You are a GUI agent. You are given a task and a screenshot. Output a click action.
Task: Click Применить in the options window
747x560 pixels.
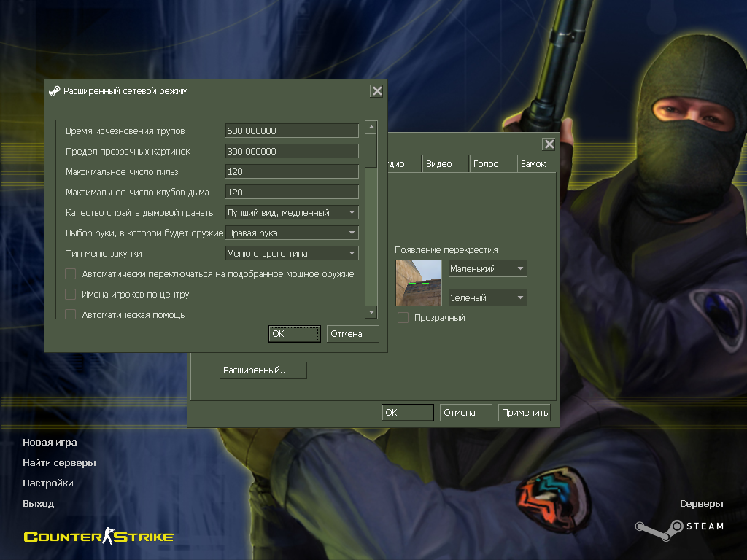(524, 413)
